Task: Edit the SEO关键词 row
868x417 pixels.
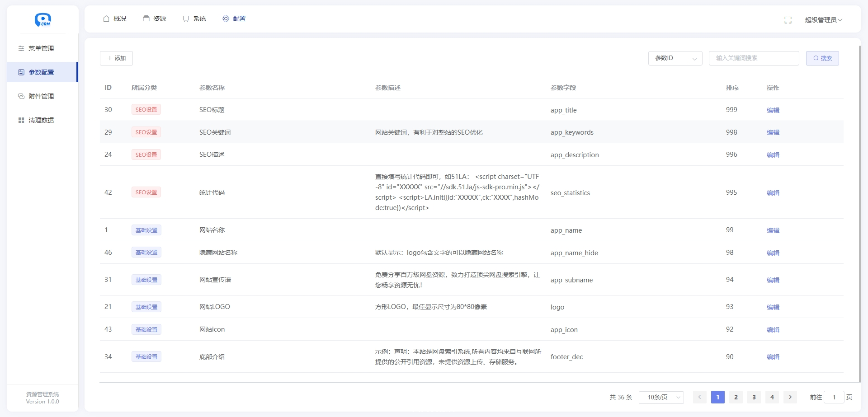Action: point(773,132)
